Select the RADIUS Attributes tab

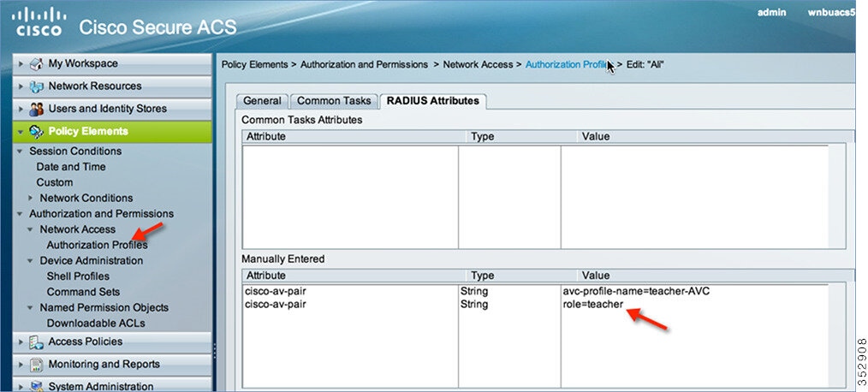pos(433,101)
